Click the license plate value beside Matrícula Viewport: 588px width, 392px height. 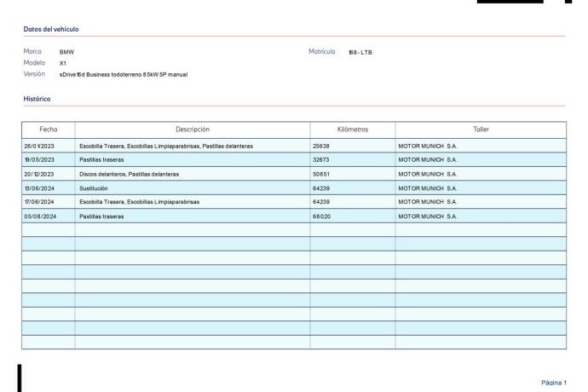(360, 52)
